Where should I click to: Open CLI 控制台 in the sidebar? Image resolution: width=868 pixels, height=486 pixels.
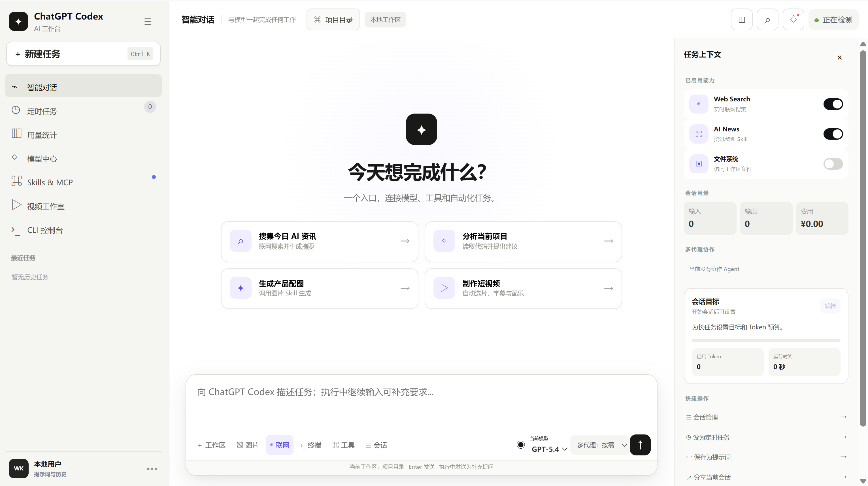(83, 230)
